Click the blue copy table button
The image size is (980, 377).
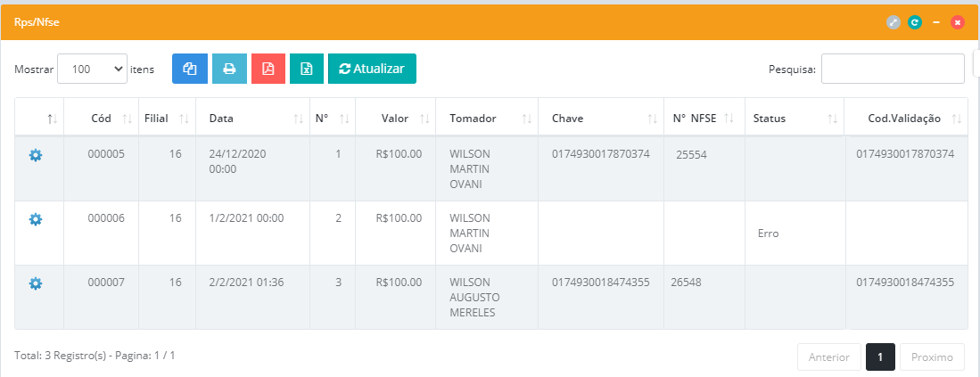tap(189, 69)
